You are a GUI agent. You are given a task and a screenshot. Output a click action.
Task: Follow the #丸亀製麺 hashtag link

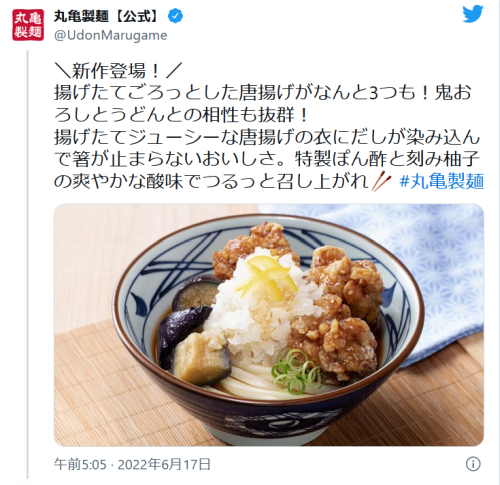(441, 182)
